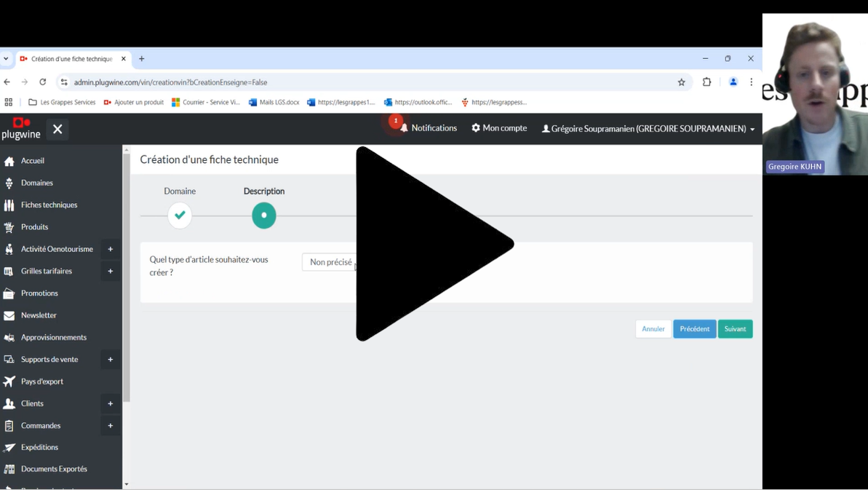868x490 pixels.
Task: Click the Suivant button
Action: coord(735,329)
